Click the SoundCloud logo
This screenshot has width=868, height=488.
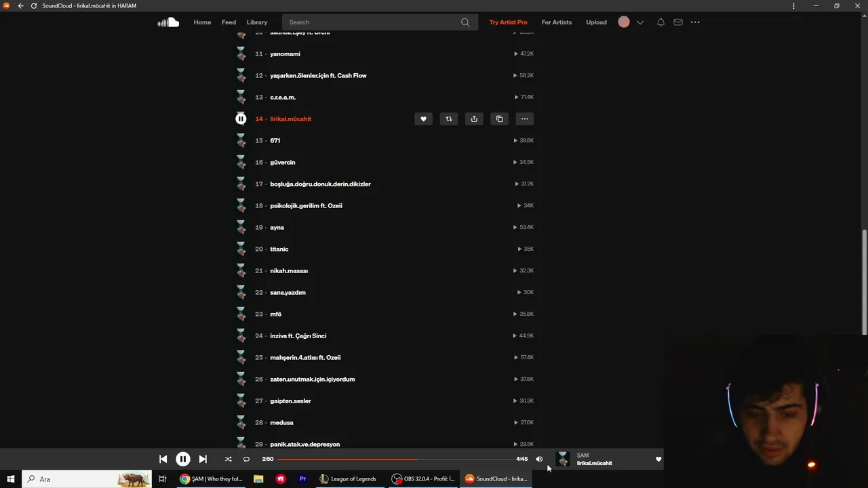(x=168, y=22)
